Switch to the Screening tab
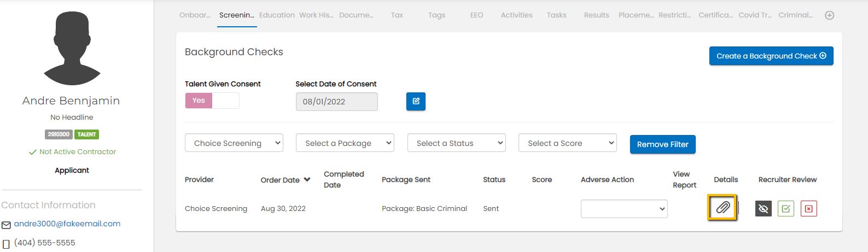This screenshot has width=868, height=252. coord(237,15)
